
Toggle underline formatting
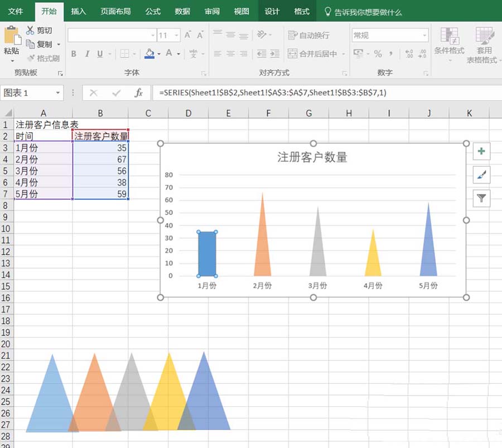pos(100,54)
